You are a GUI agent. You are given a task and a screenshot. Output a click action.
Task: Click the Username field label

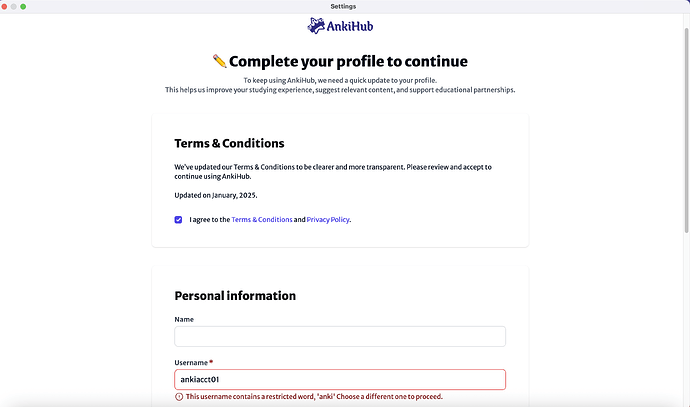(x=191, y=363)
